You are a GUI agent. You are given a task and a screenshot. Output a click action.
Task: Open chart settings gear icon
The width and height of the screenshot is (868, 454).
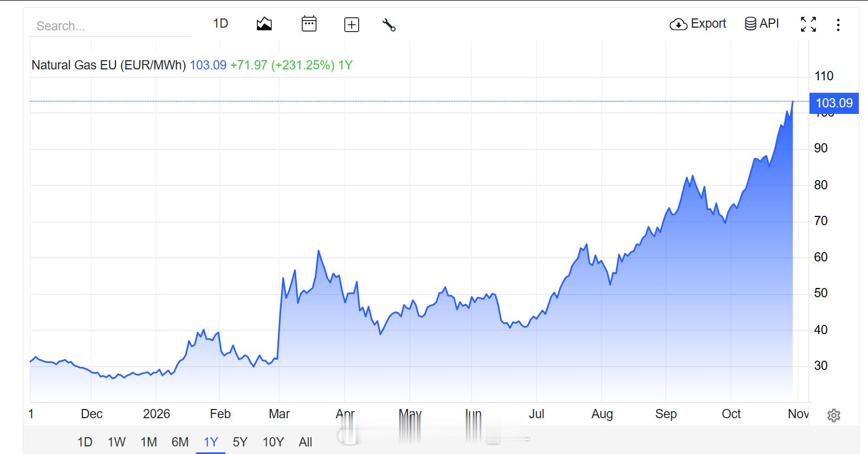[834, 415]
